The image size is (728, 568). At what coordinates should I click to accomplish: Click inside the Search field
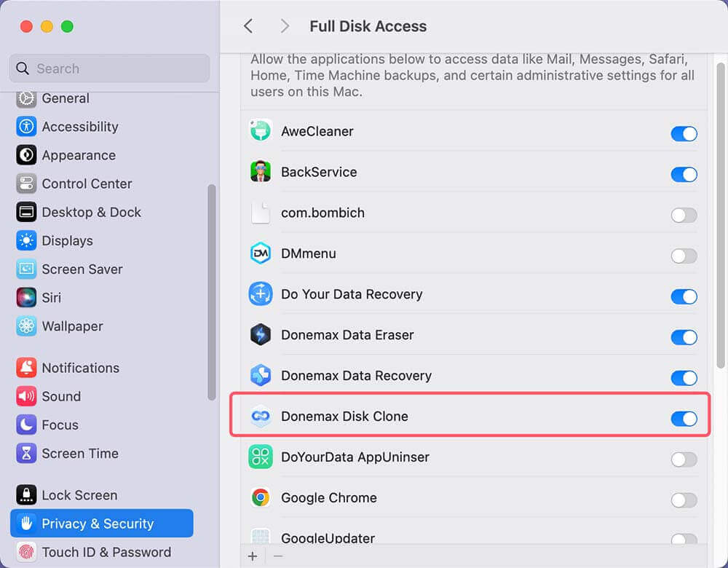click(x=109, y=68)
